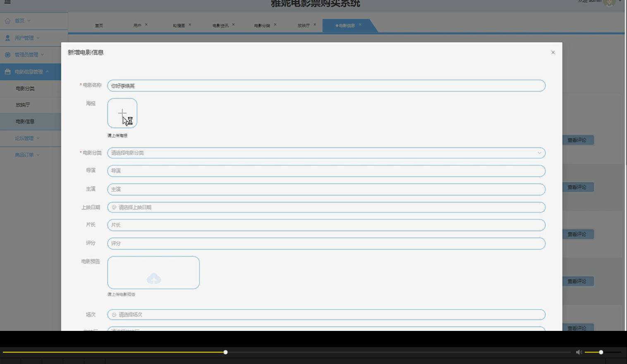The height and width of the screenshot is (364, 627).
Task: Select 电影信息 in sidebar submenu
Action: pos(25,122)
